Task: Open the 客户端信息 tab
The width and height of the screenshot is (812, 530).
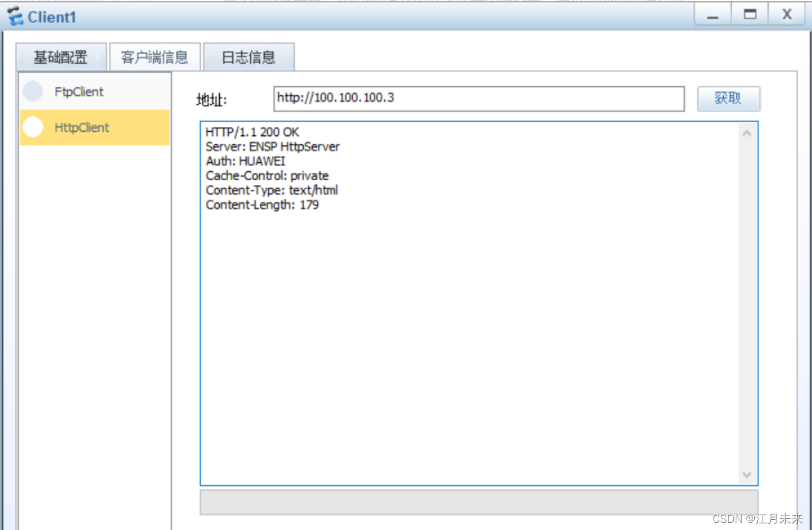Action: 154,57
